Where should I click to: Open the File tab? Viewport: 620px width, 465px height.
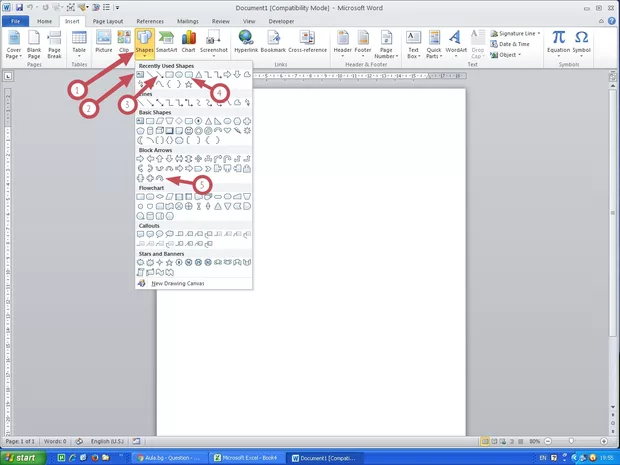click(15, 21)
